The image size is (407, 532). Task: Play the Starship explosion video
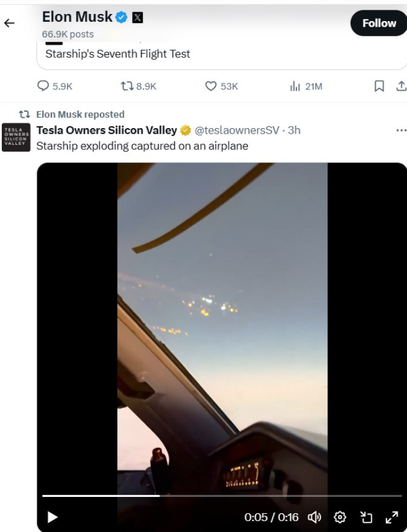53,517
